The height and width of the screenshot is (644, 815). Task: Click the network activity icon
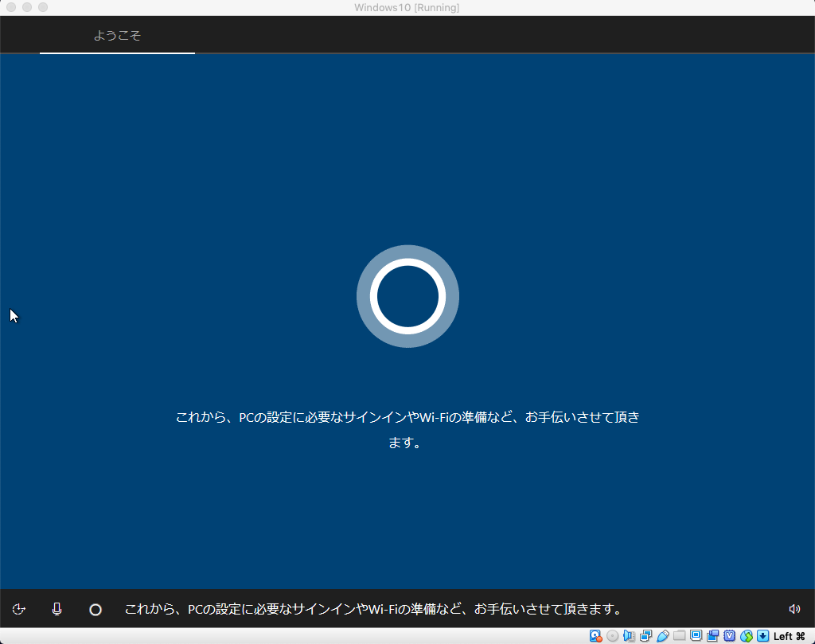(645, 636)
